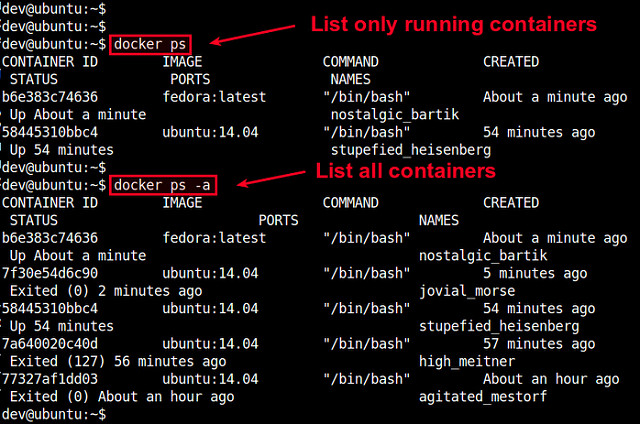Viewport: 640px width, 424px height.
Task: Click '/bin/bash' command on the 7f30e54d6c90 row
Action: (x=367, y=273)
